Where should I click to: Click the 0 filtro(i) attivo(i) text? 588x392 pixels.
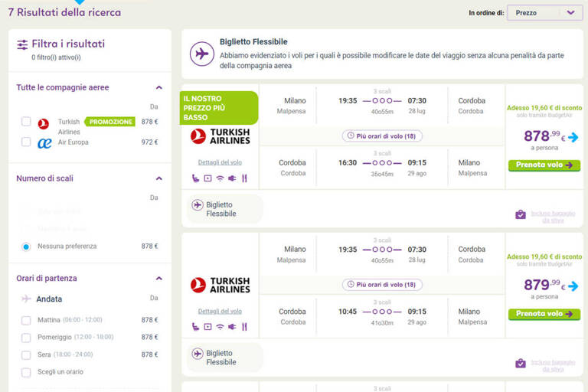pos(56,57)
